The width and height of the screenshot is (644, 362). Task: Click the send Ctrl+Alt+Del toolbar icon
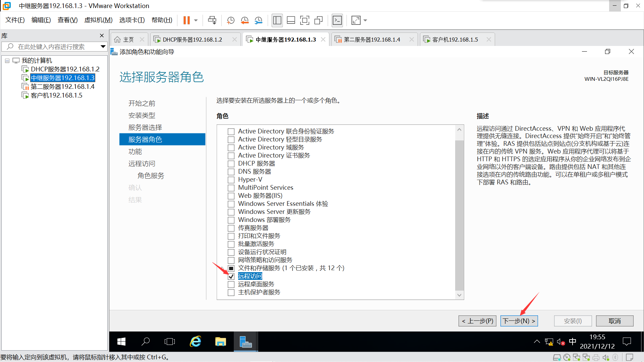[x=212, y=20]
